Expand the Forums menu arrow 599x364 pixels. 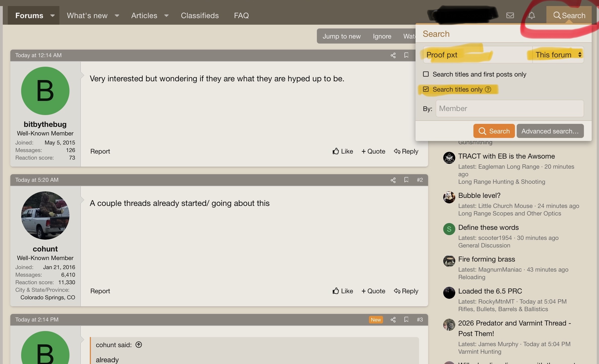(x=52, y=16)
